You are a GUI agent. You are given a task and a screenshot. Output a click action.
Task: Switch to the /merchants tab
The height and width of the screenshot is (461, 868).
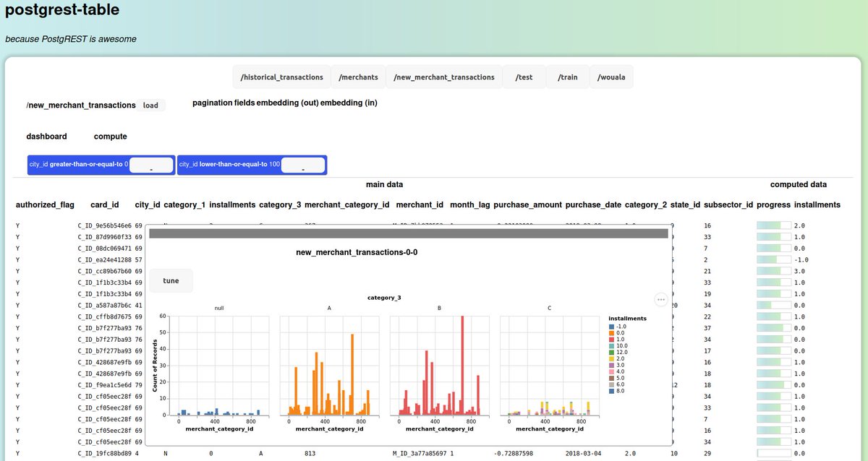click(x=358, y=77)
